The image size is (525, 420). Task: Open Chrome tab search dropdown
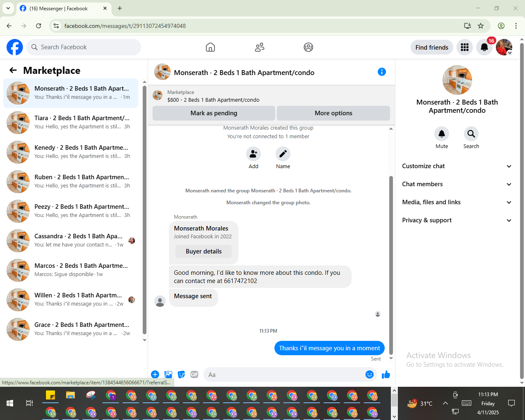[8, 8]
